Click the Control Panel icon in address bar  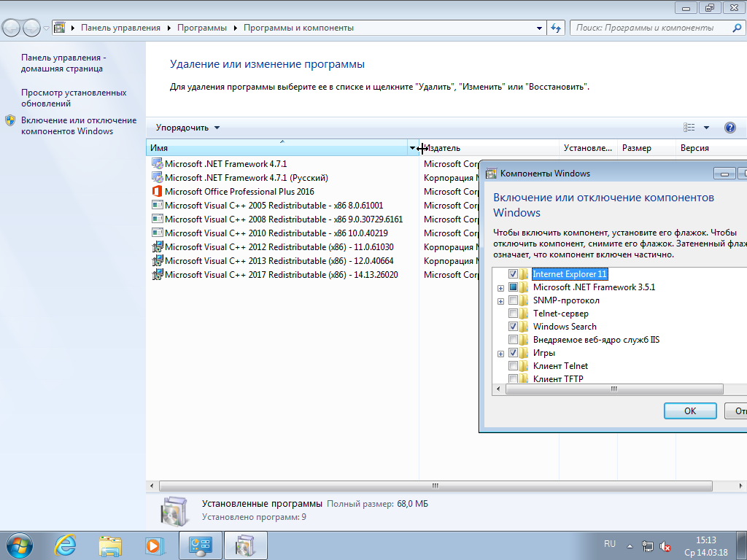point(60,28)
